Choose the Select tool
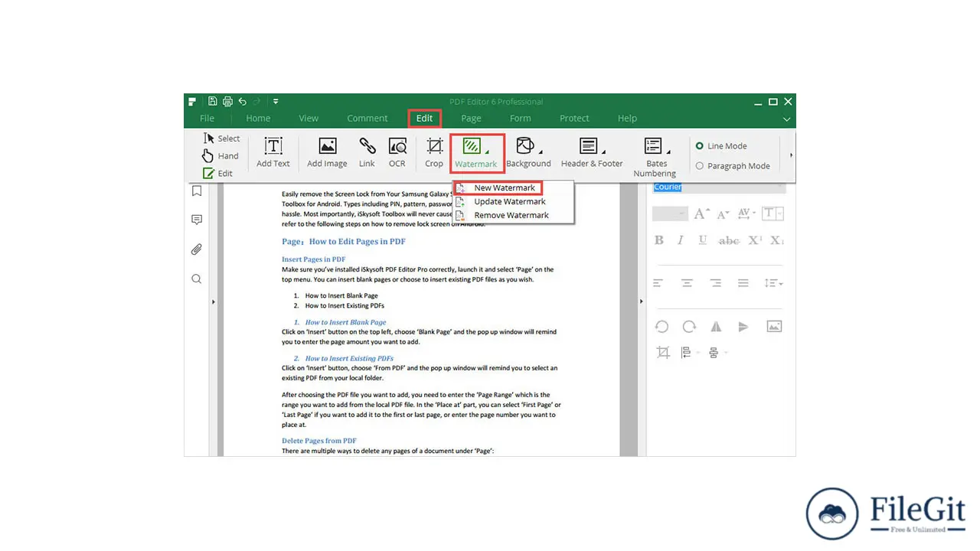This screenshot has width=980, height=551. [x=221, y=139]
